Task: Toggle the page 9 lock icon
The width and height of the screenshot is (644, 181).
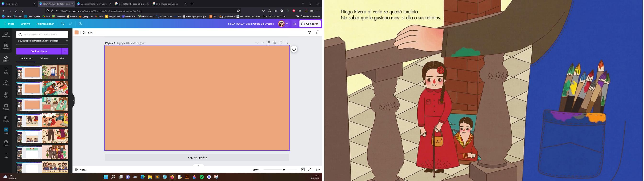Action: point(269,43)
